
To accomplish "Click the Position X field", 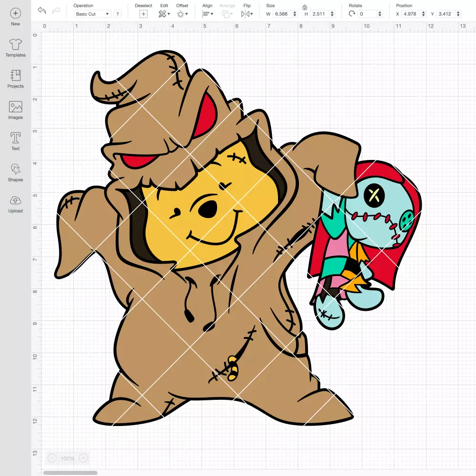I will (x=411, y=14).
